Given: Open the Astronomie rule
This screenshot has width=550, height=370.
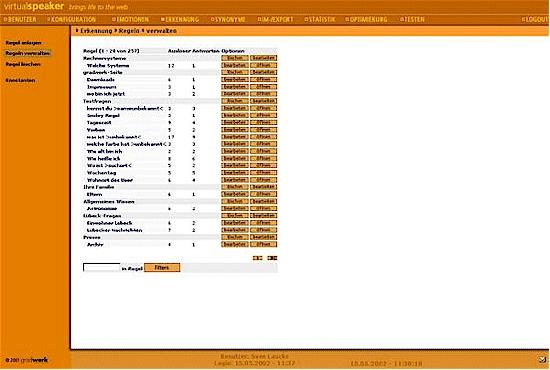Looking at the screenshot, I should pyautogui.click(x=263, y=209).
